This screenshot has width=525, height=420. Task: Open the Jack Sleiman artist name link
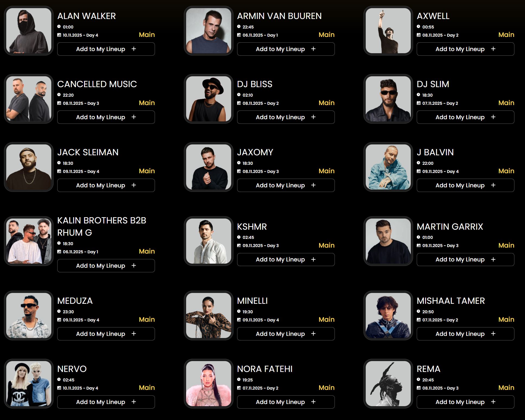[88, 152]
